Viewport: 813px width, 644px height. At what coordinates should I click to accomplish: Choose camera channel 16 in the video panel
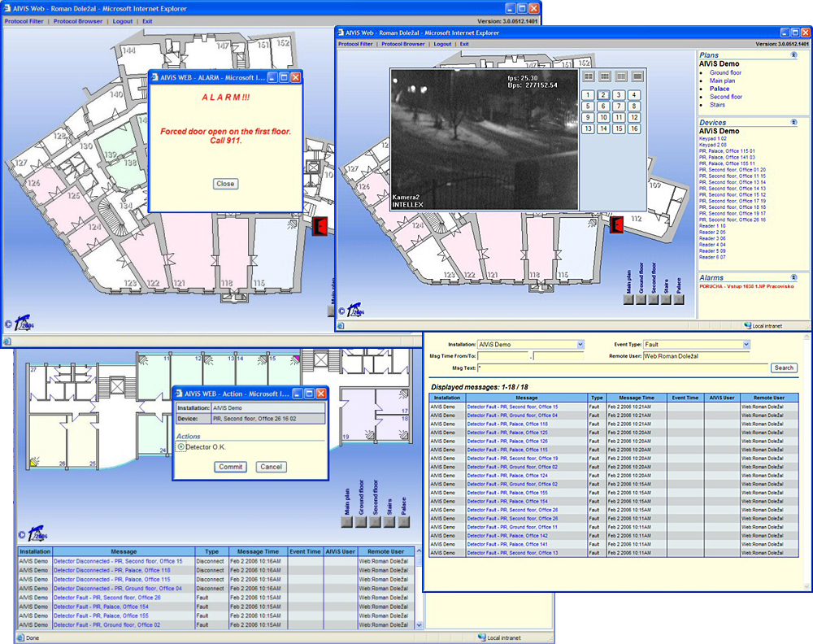pos(634,128)
